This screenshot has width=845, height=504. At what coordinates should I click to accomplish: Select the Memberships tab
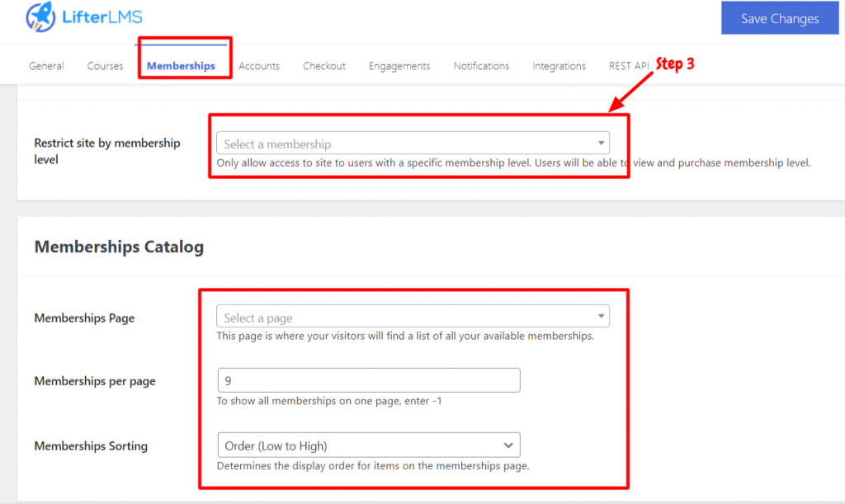tap(181, 66)
